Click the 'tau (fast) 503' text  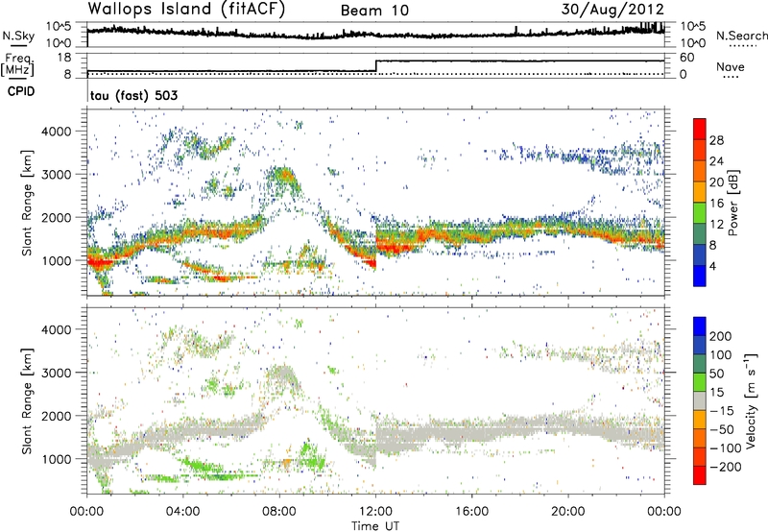tap(133, 95)
